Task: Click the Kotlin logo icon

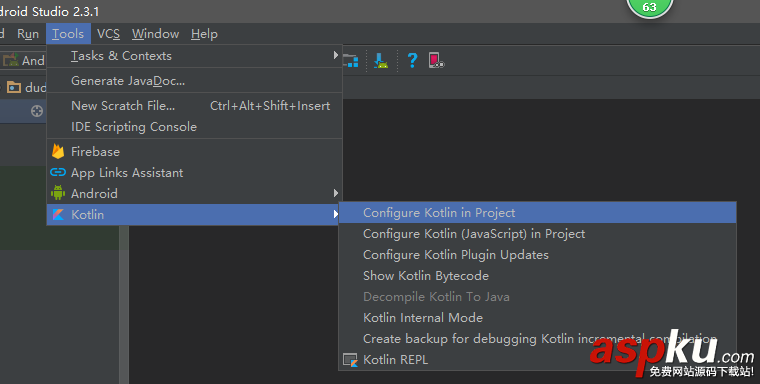Action: click(x=58, y=214)
